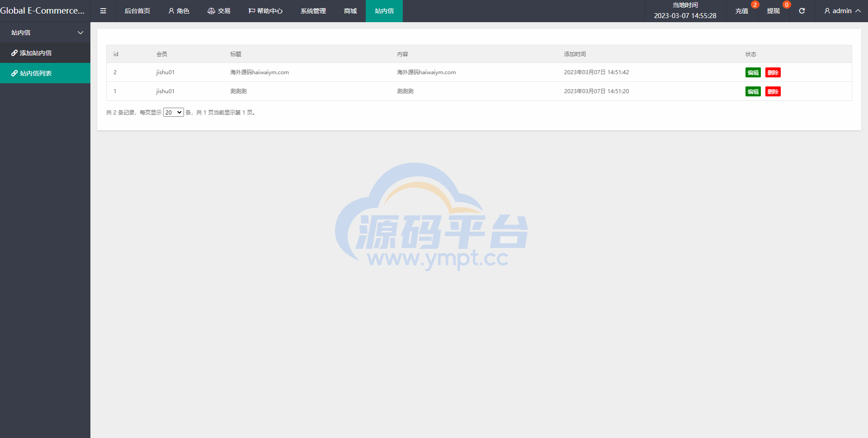Click the link icon beside 添加站内信

(x=14, y=53)
